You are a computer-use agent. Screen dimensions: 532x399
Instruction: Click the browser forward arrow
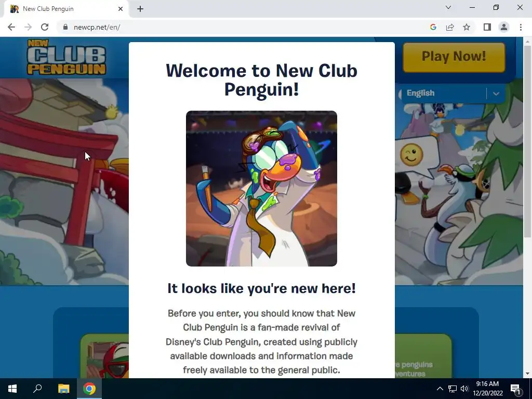(28, 27)
